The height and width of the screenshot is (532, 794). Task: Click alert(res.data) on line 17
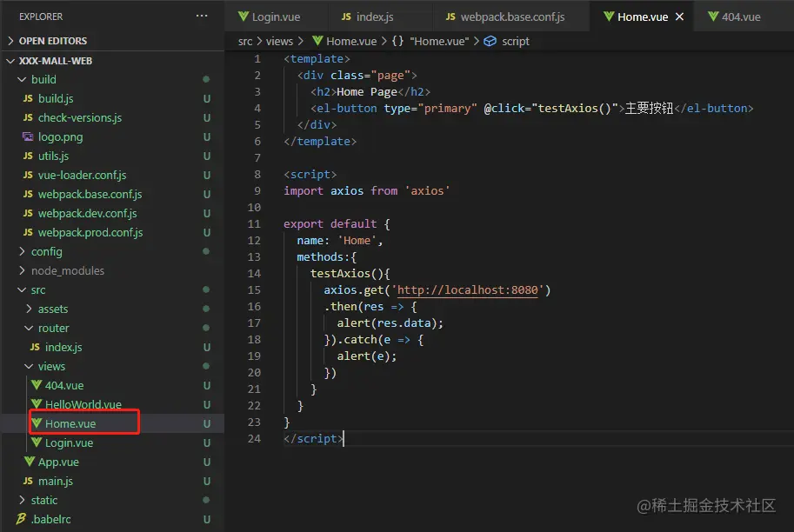pyautogui.click(x=390, y=323)
